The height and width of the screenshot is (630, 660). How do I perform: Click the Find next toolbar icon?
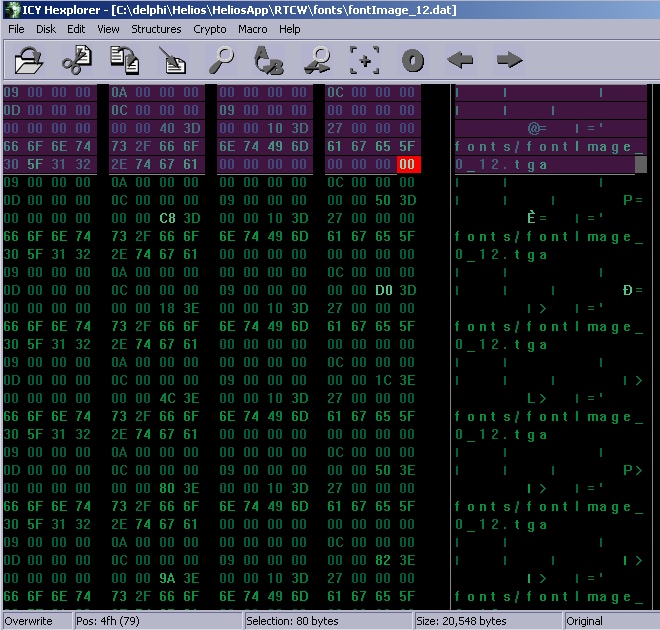[317, 61]
